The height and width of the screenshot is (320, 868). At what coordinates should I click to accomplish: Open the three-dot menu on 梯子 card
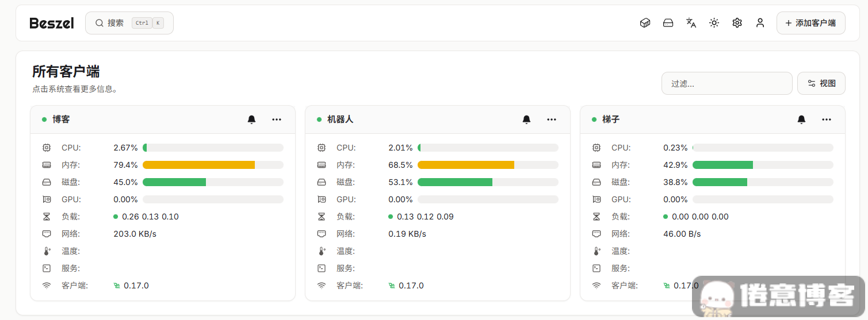coord(827,119)
